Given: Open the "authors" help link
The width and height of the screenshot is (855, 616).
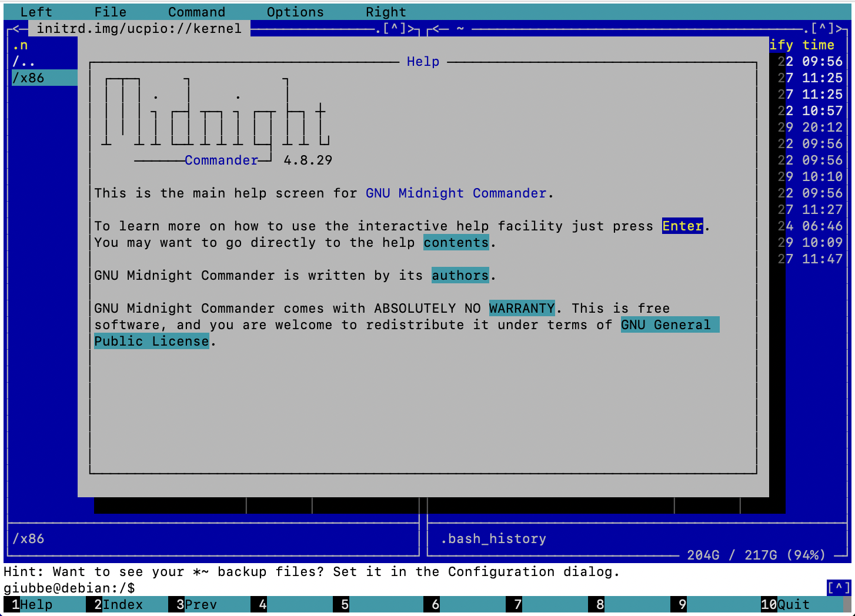Looking at the screenshot, I should 460,275.
